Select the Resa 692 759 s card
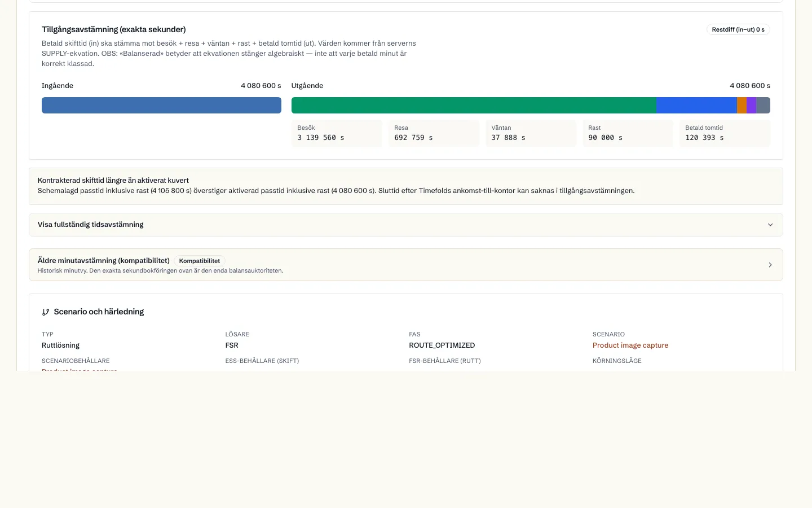Viewport: 812px width, 508px height. (x=434, y=133)
